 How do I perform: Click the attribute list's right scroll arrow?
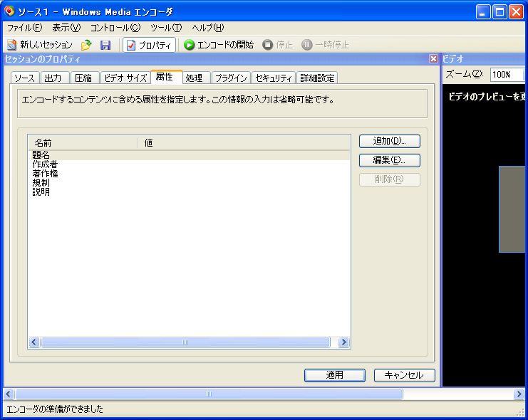(x=344, y=342)
